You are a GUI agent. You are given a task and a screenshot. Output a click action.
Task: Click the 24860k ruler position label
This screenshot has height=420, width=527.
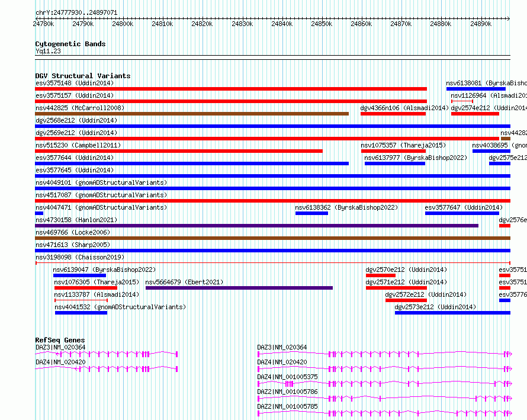pyautogui.click(x=361, y=24)
